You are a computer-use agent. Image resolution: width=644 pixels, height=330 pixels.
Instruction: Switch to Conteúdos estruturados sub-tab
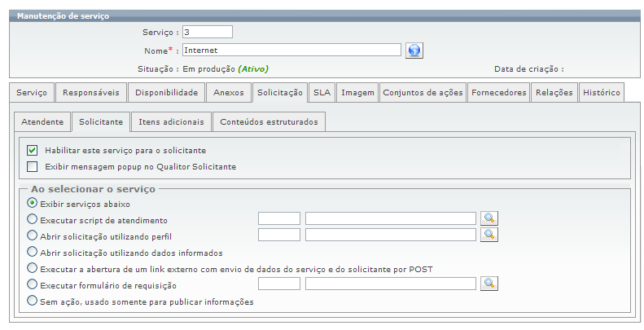pyautogui.click(x=269, y=122)
